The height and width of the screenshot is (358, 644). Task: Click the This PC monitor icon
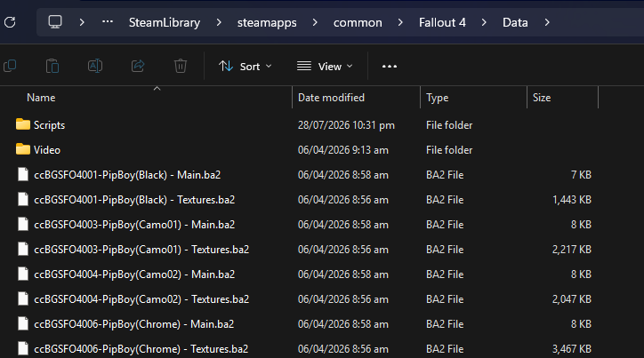coord(55,21)
